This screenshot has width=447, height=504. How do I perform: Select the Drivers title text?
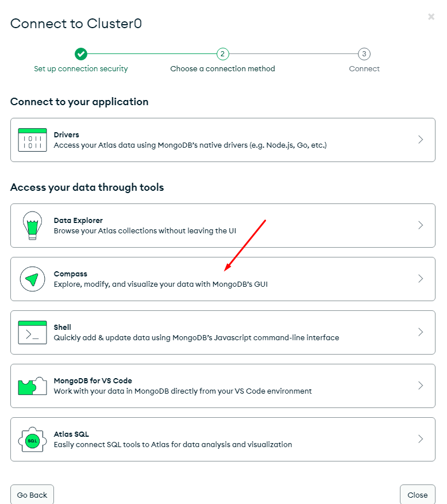66,134
